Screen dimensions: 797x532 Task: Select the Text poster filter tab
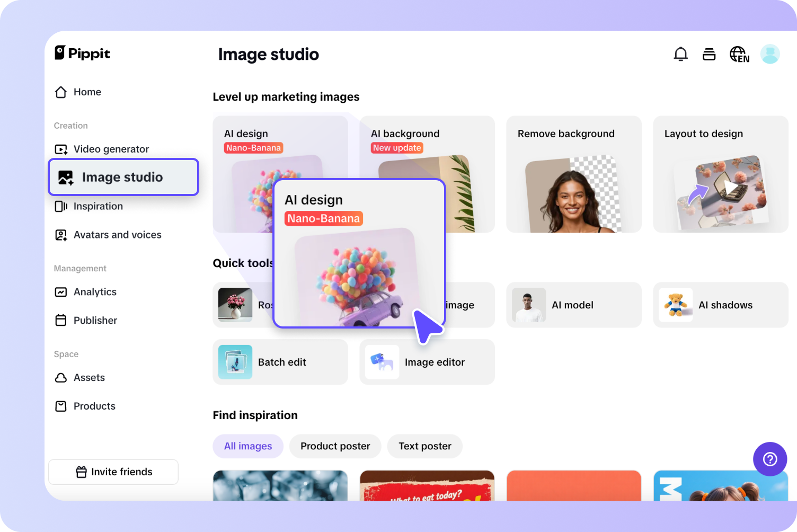tap(424, 446)
